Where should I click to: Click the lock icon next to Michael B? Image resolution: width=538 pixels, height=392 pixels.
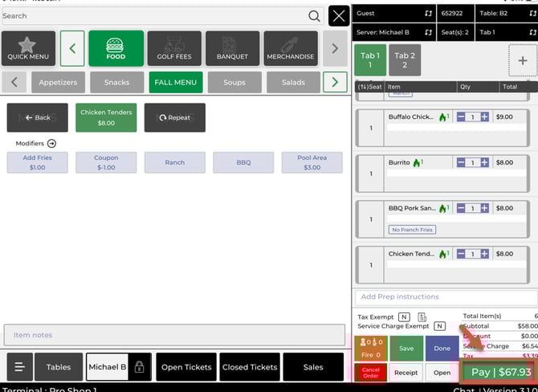tap(140, 367)
